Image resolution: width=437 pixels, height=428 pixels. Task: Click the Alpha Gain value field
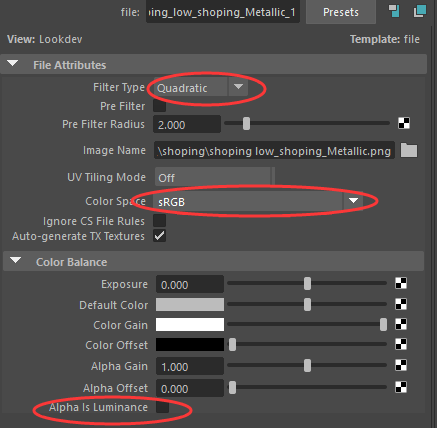point(190,366)
